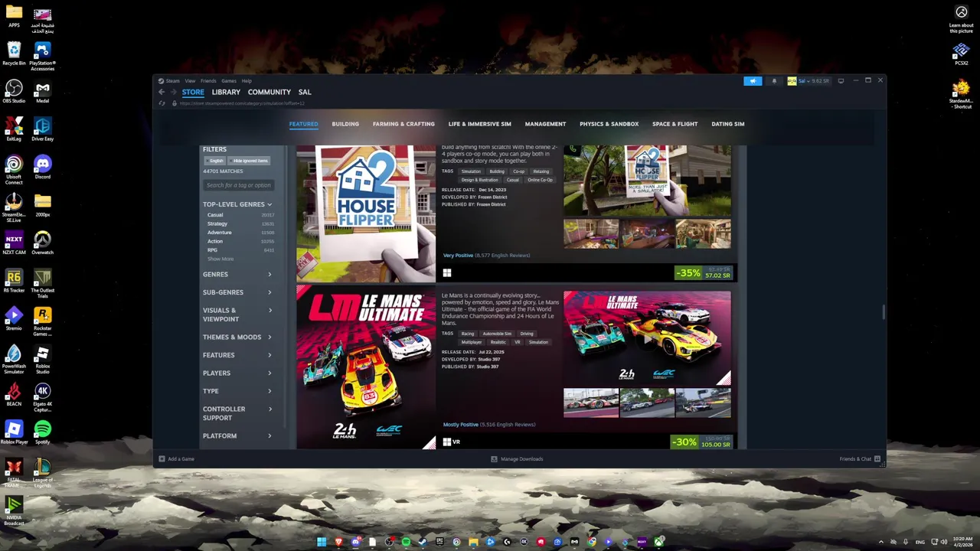The height and width of the screenshot is (551, 980).
Task: Open the Medal desktop shortcut
Action: (42, 91)
